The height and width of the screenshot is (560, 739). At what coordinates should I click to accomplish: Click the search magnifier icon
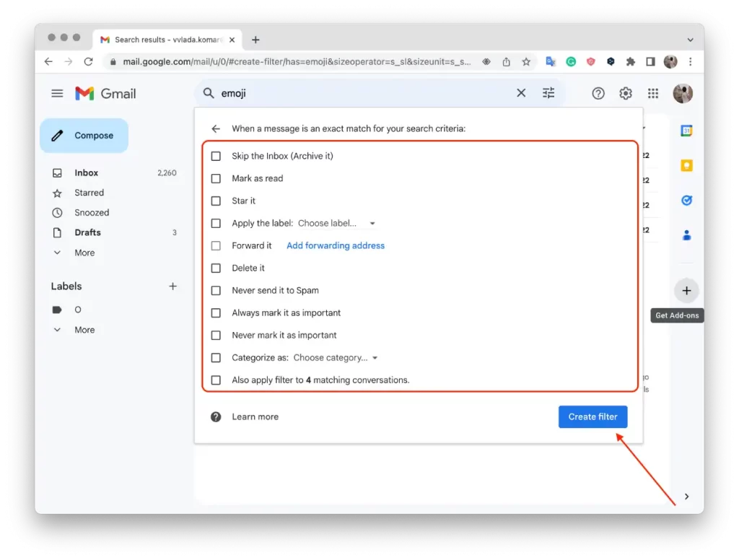(x=209, y=93)
